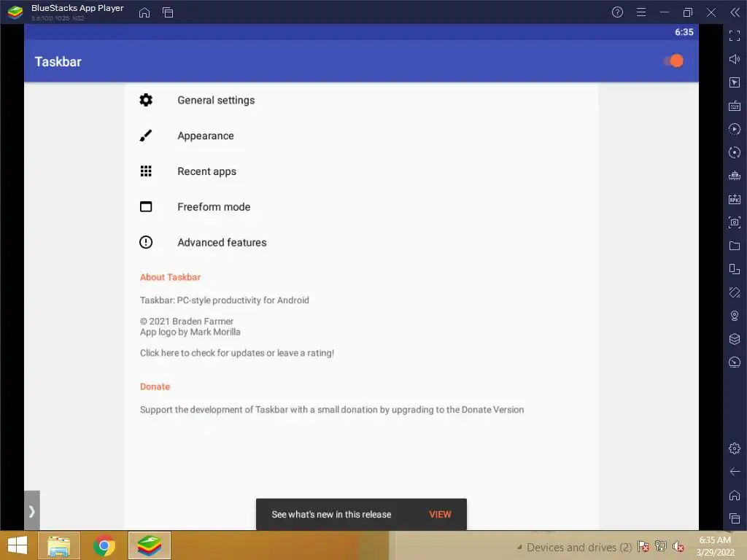The image size is (747, 560).
Task: Click the sync operations sidebar icon
Action: point(735,152)
